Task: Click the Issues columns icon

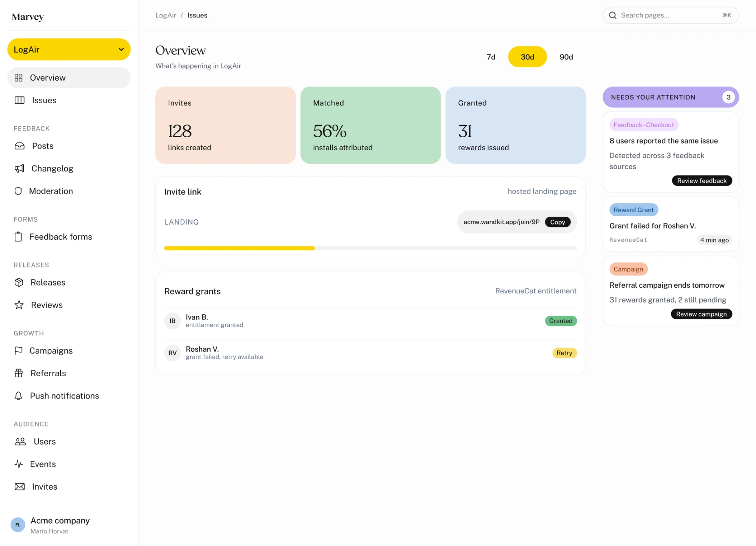Action: pos(19,100)
